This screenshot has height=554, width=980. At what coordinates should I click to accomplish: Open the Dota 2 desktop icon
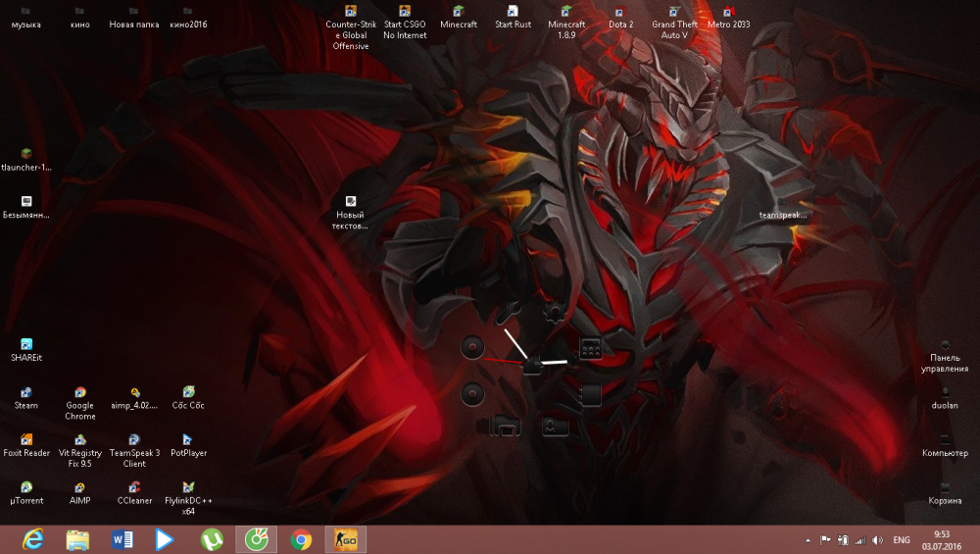620,12
